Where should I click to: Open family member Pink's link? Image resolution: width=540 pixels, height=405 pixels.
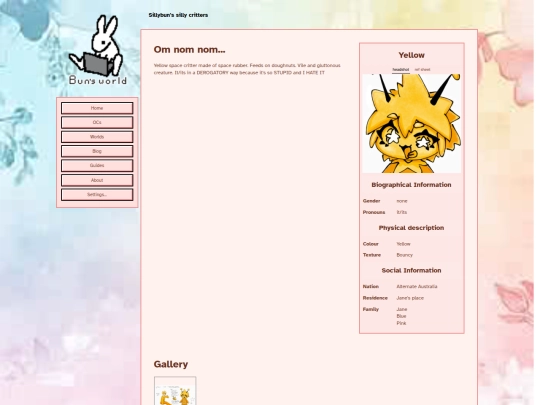tap(401, 323)
